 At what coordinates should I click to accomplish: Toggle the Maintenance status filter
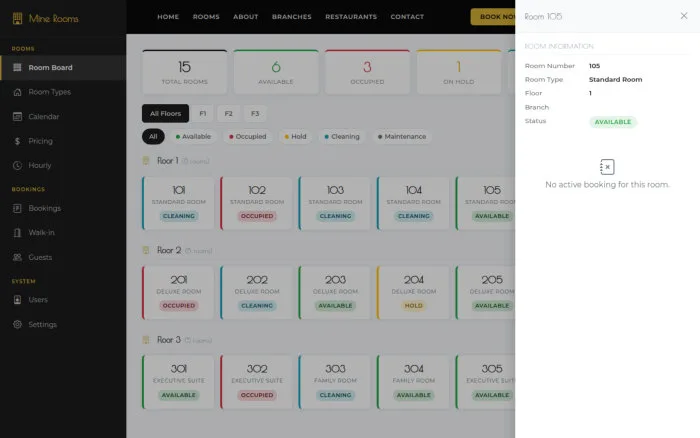(402, 137)
